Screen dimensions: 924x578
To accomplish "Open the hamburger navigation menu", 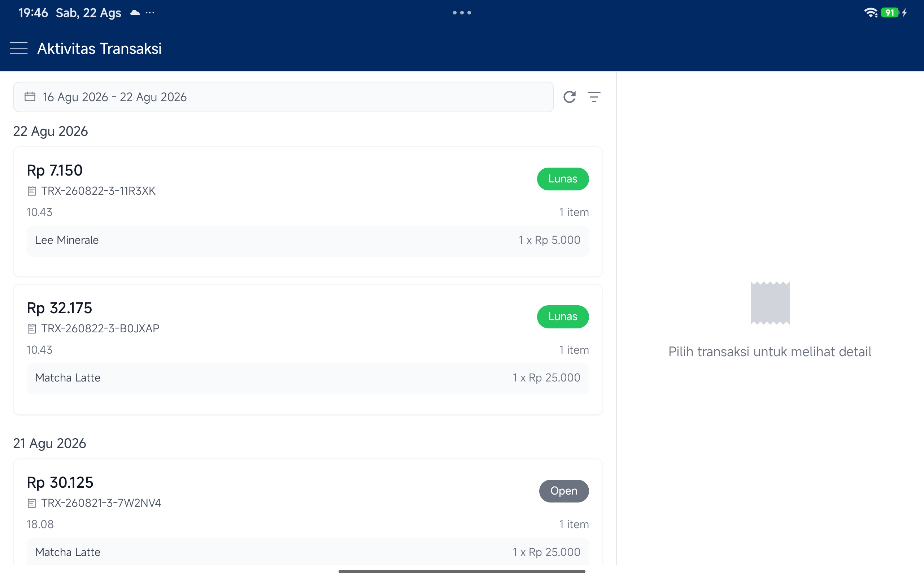I will pyautogui.click(x=19, y=48).
